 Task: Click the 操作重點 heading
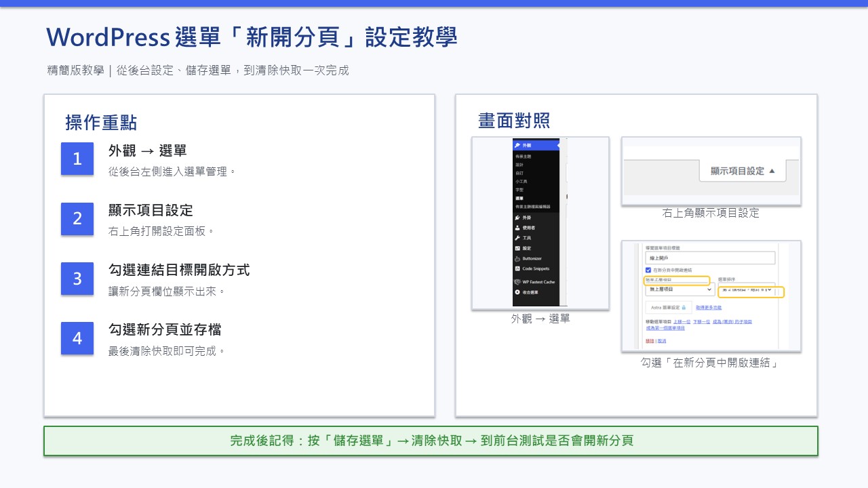pyautogui.click(x=101, y=123)
